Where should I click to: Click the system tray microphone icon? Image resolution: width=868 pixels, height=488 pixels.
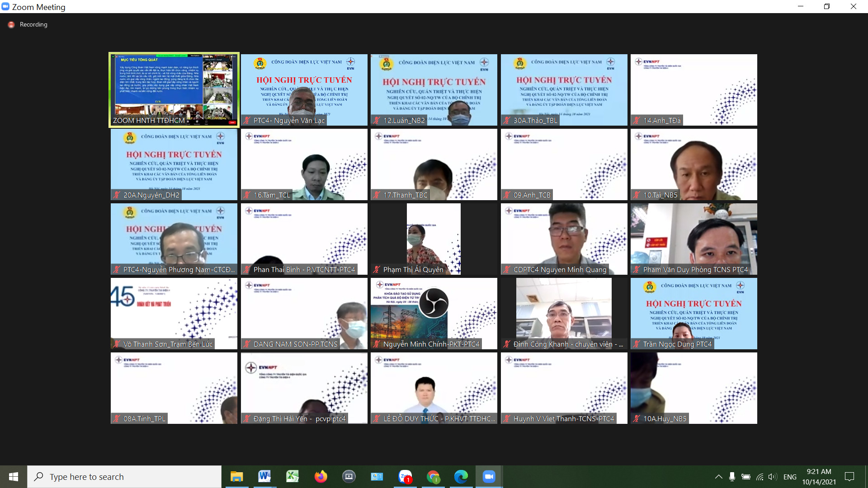pos(732,477)
